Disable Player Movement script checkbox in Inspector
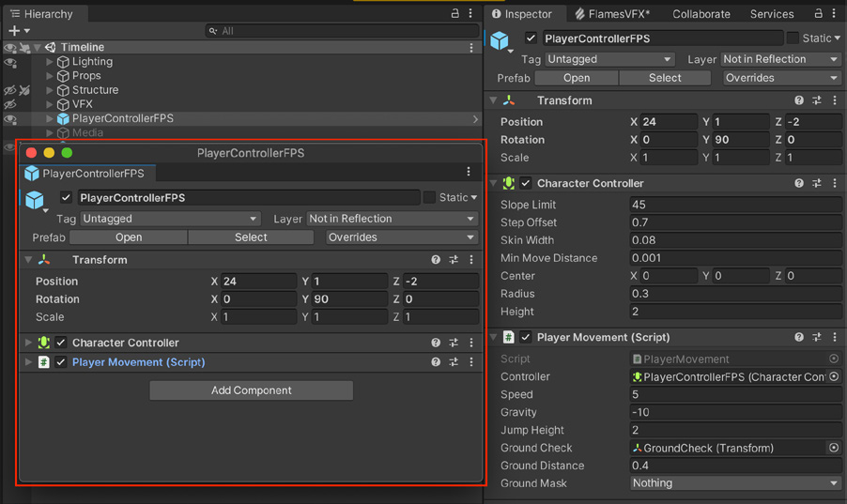Viewport: 847px width, 504px height. [x=526, y=337]
